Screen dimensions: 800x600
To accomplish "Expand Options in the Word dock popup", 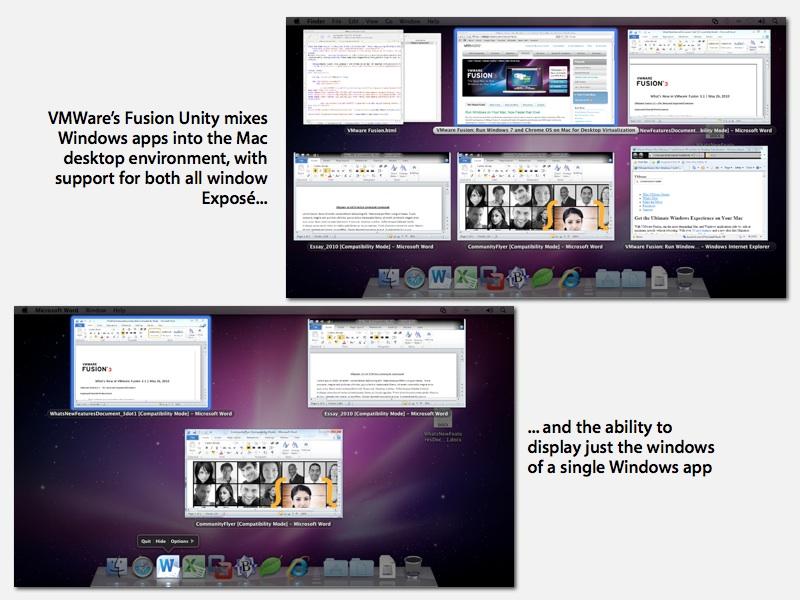I will pos(182,541).
